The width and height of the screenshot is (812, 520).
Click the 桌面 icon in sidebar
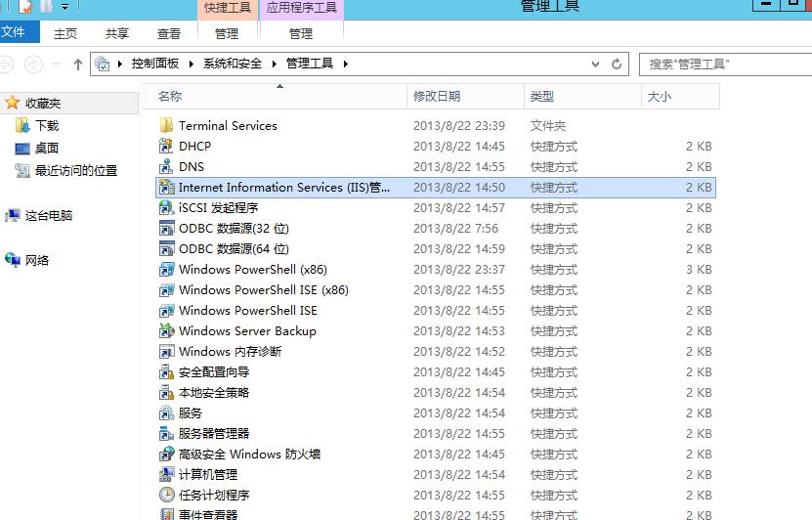(22, 149)
